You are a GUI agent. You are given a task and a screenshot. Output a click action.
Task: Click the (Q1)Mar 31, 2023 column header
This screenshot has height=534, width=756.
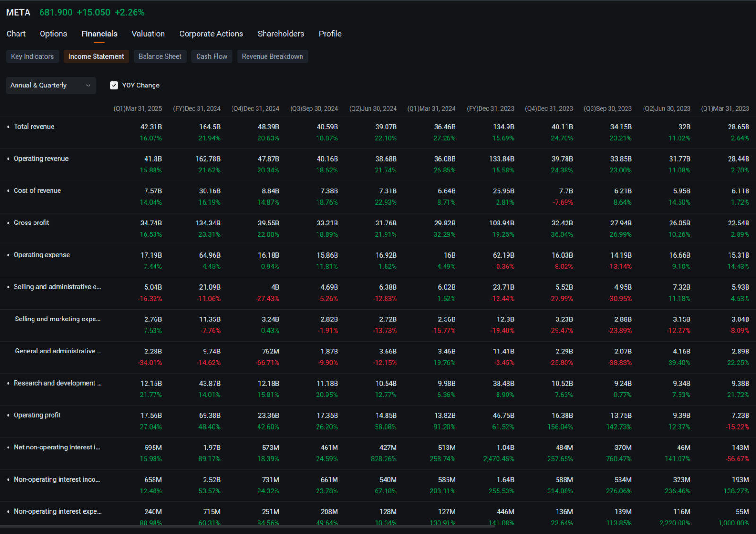[x=725, y=109]
